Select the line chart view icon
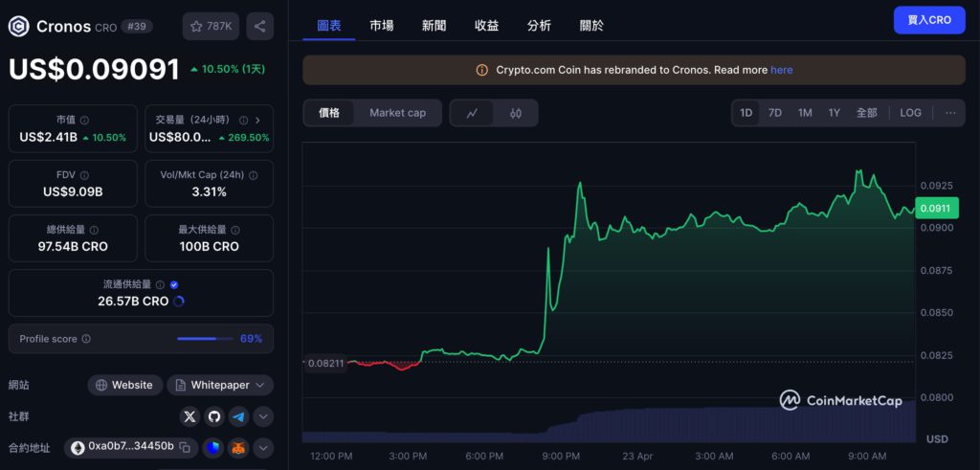This screenshot has height=470, width=980. point(472,113)
